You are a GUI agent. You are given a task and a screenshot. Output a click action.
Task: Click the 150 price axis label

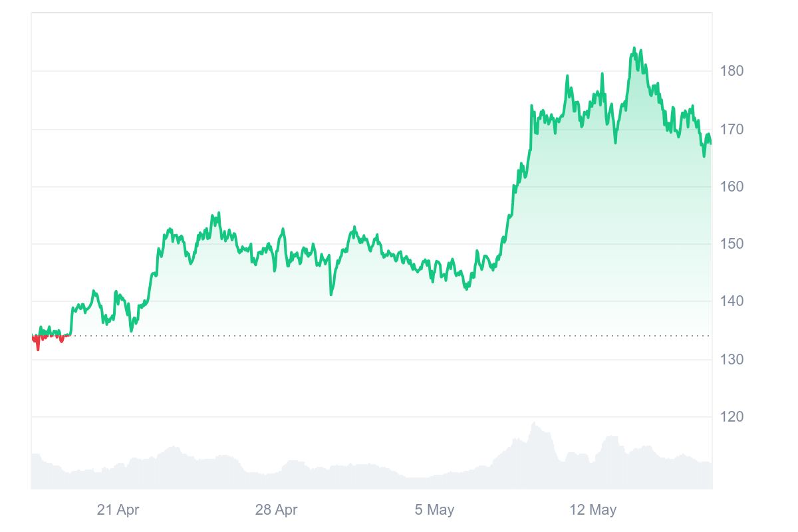click(731, 244)
